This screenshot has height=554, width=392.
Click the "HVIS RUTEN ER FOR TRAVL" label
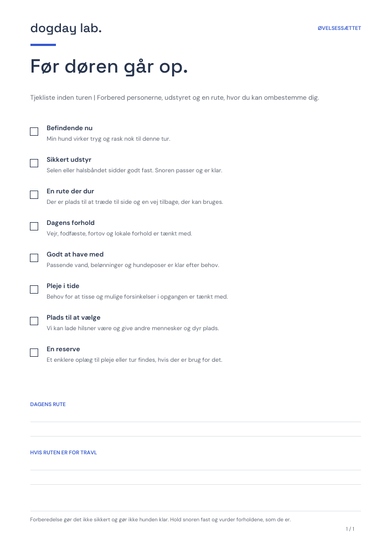64,452
